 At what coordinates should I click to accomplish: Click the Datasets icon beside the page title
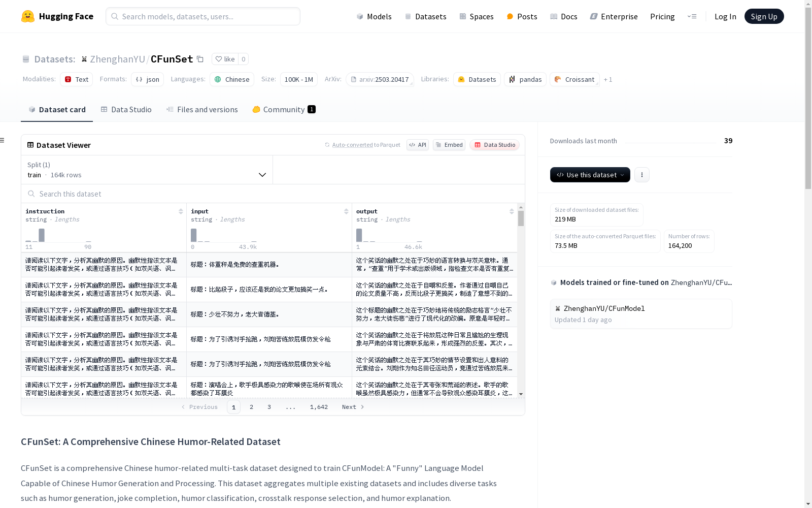click(26, 59)
